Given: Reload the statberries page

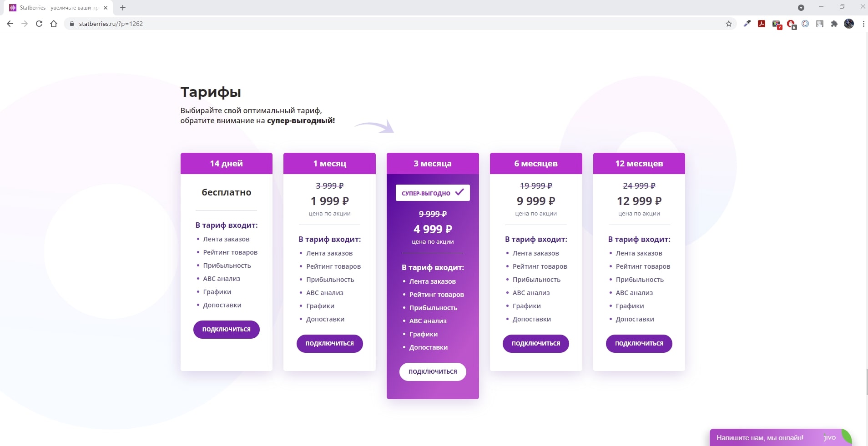Looking at the screenshot, I should (x=39, y=24).
